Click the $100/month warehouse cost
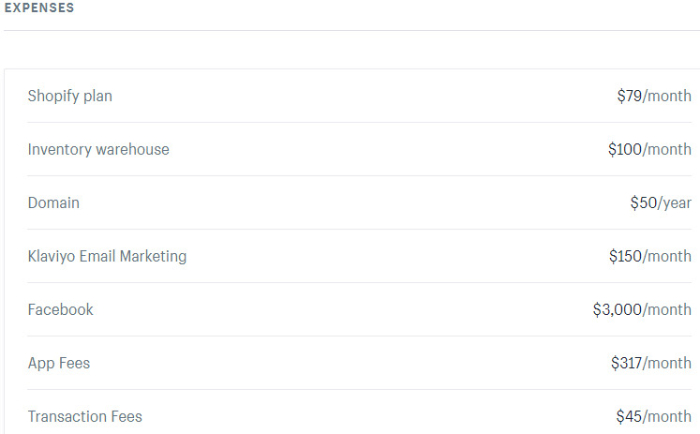This screenshot has height=434, width=700. [650, 149]
